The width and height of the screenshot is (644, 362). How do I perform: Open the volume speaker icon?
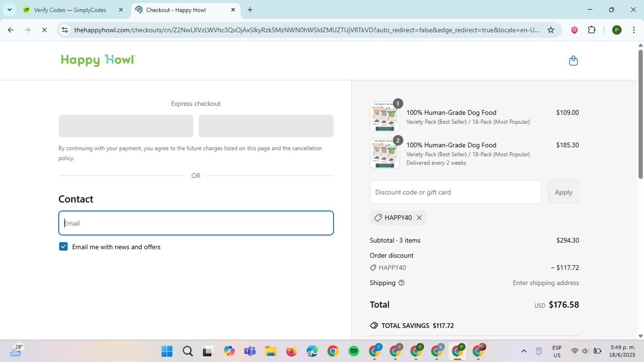(x=585, y=351)
